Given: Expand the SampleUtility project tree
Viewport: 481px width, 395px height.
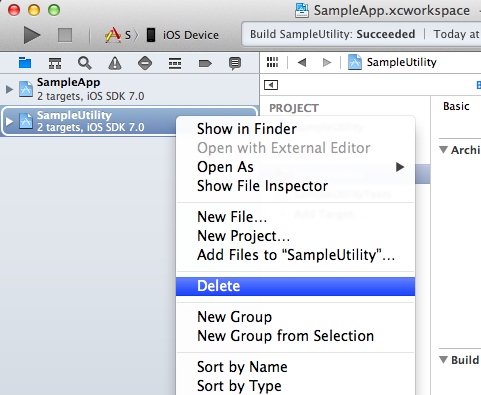Looking at the screenshot, I should 9,121.
